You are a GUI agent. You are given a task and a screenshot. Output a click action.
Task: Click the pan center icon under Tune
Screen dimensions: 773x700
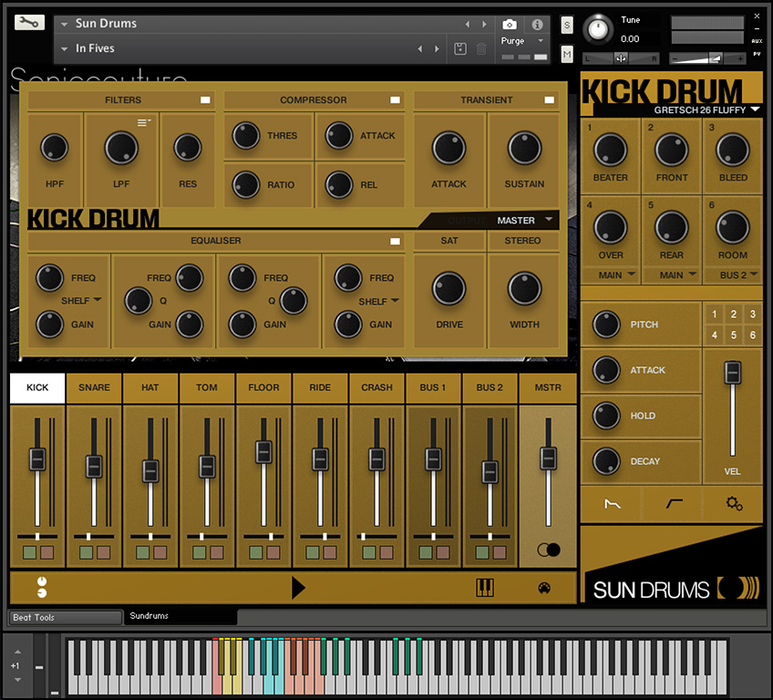621,58
